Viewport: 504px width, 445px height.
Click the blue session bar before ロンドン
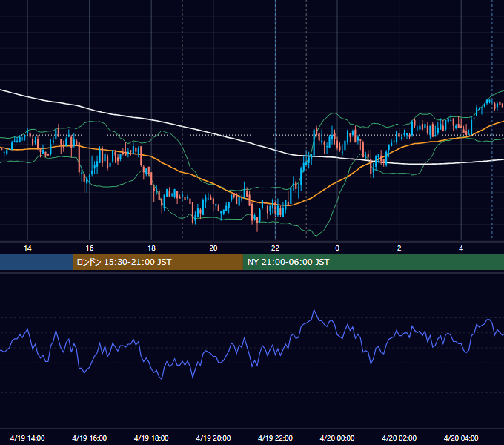tap(36, 262)
